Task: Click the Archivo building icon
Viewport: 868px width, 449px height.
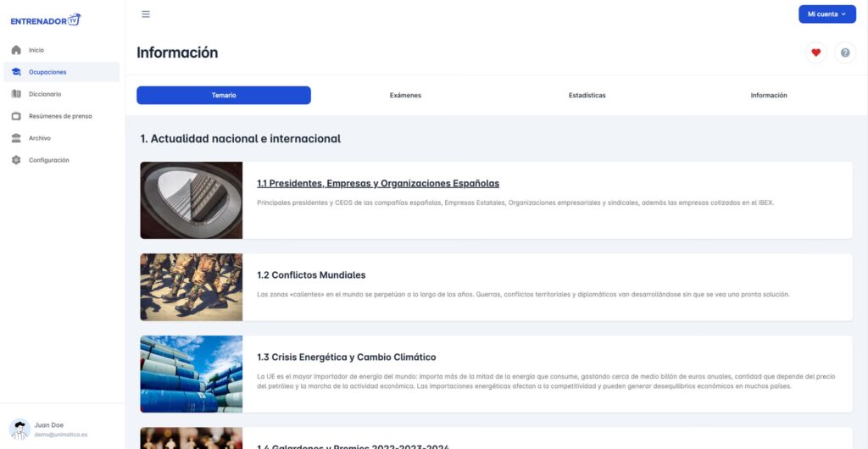Action: coord(16,138)
